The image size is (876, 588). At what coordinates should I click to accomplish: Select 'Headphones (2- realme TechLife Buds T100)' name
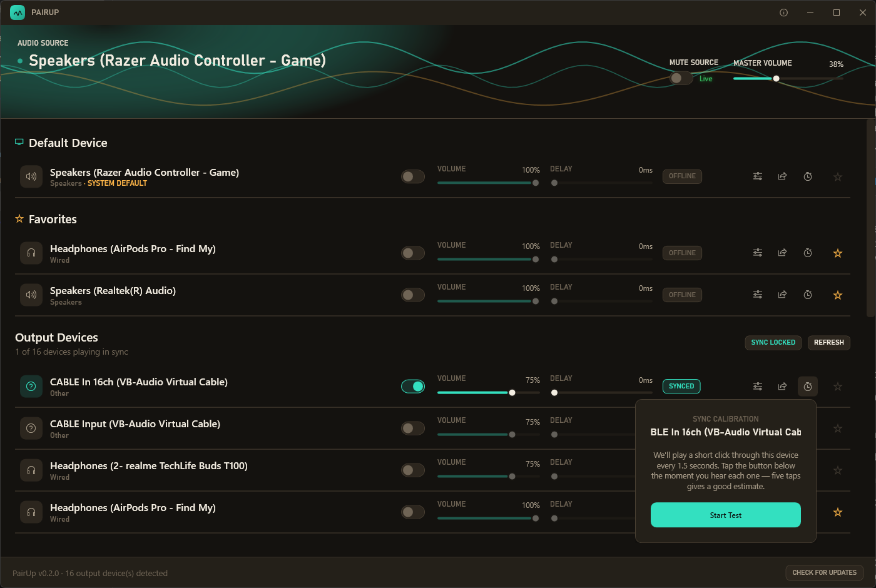[x=149, y=466]
